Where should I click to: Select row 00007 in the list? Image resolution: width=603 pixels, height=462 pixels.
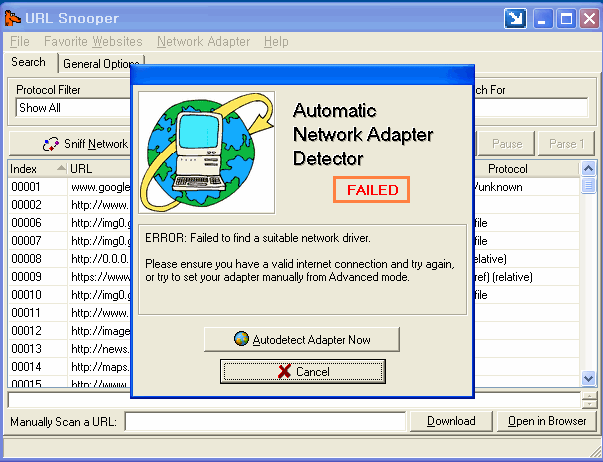69,241
